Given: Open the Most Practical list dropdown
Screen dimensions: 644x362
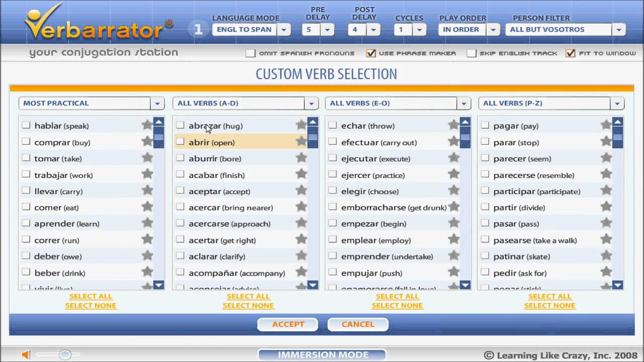Looking at the screenshot, I should (157, 103).
